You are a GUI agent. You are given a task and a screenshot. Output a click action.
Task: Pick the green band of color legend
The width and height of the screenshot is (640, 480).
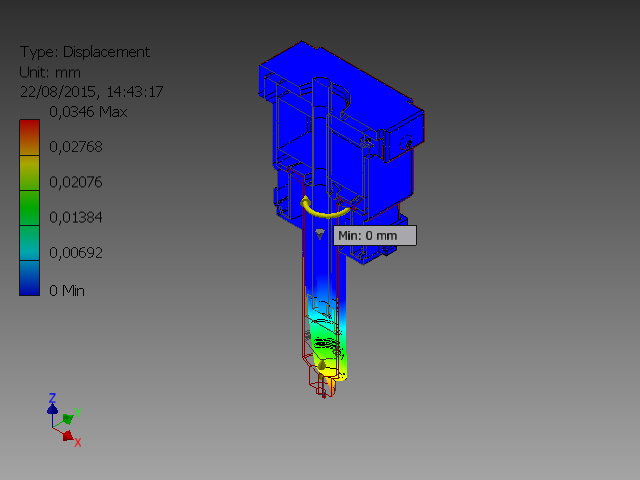[29, 208]
